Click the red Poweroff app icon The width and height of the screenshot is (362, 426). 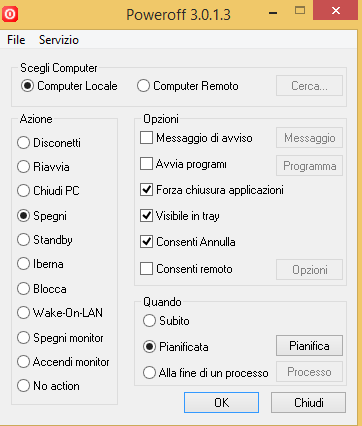click(10, 15)
